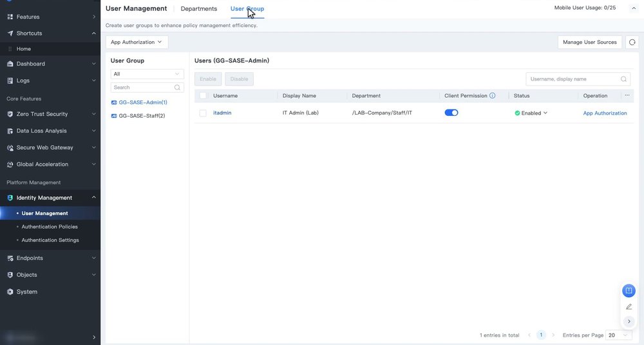Click the Identity Management icon
644x345 pixels.
pyautogui.click(x=10, y=198)
